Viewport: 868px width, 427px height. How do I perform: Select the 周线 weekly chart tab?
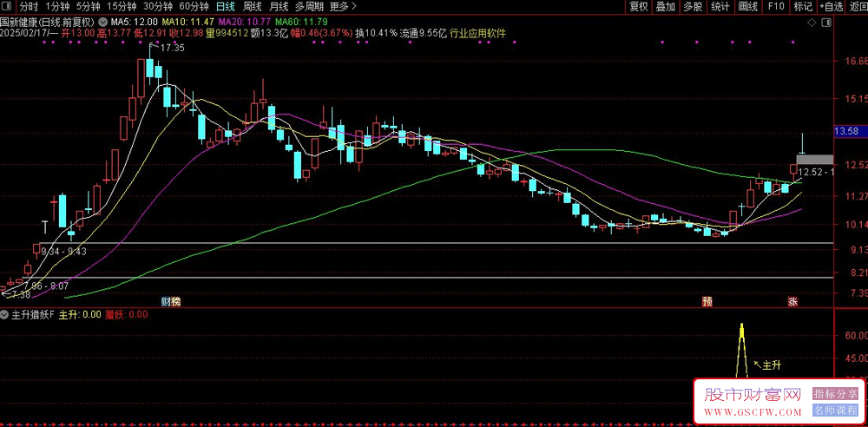point(252,7)
